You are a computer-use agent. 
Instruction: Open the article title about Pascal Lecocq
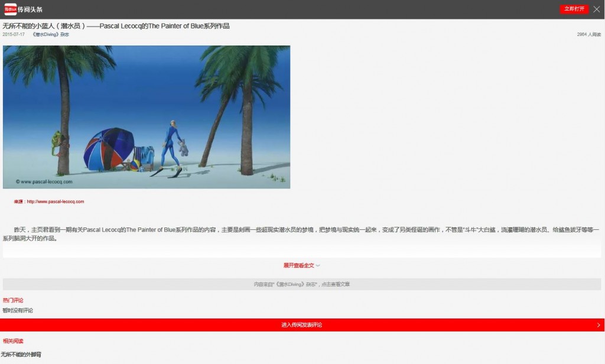(x=116, y=26)
